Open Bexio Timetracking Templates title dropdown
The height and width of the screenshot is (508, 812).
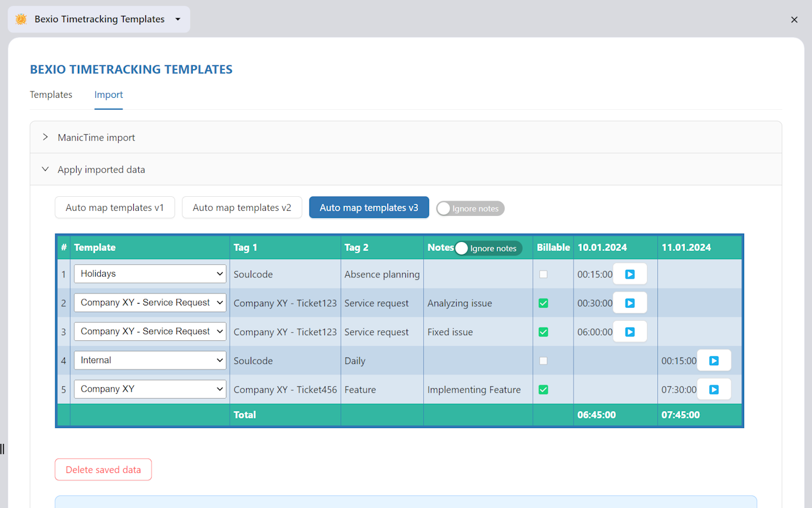[x=99, y=19]
